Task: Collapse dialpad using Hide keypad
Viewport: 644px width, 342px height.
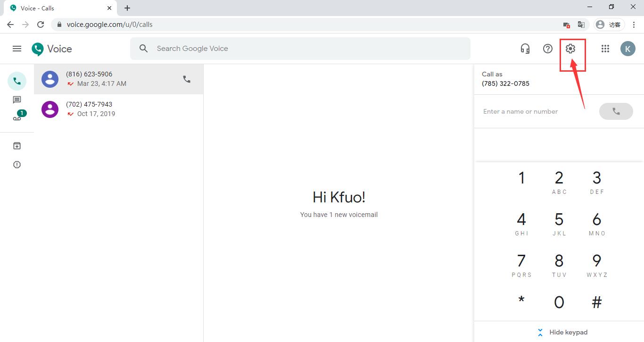Action: (563, 332)
